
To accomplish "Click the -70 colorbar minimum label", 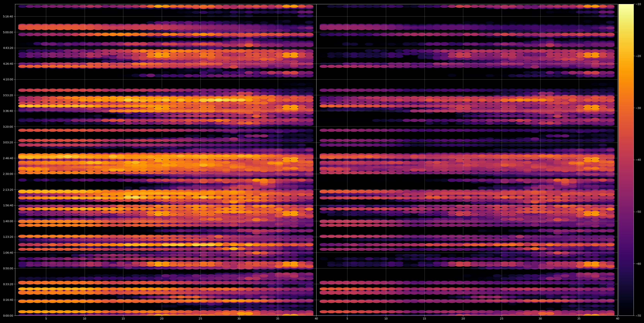I will tap(638, 316).
